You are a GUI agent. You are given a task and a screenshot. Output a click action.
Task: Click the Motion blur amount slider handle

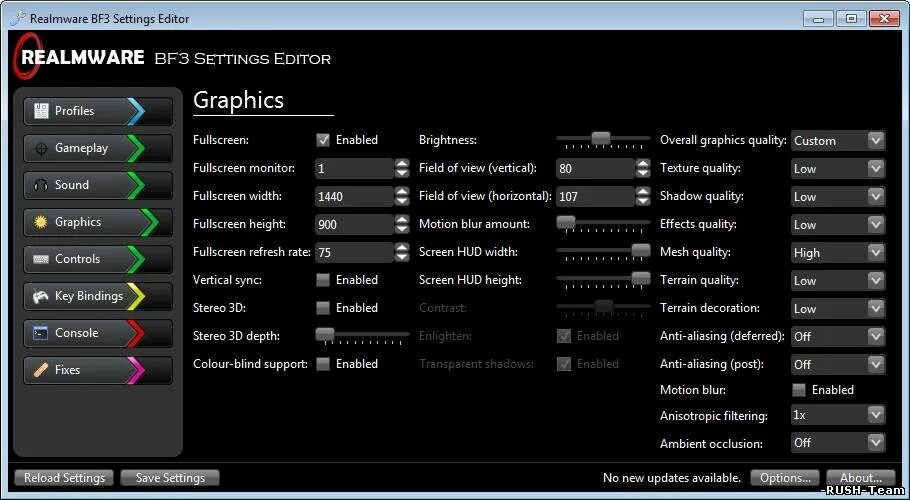[566, 222]
